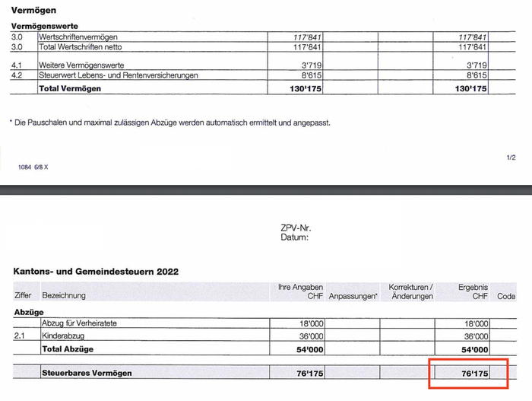Click the highlighted Steuerbares Vermögen result 76'175
Screen dimensions: 532x401
[x=472, y=373]
